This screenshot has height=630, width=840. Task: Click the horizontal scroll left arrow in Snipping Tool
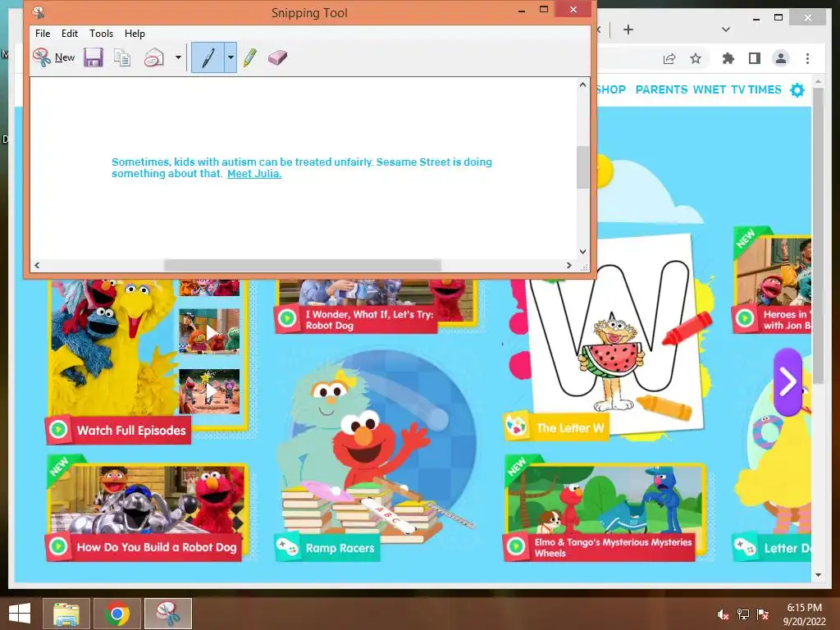37,265
